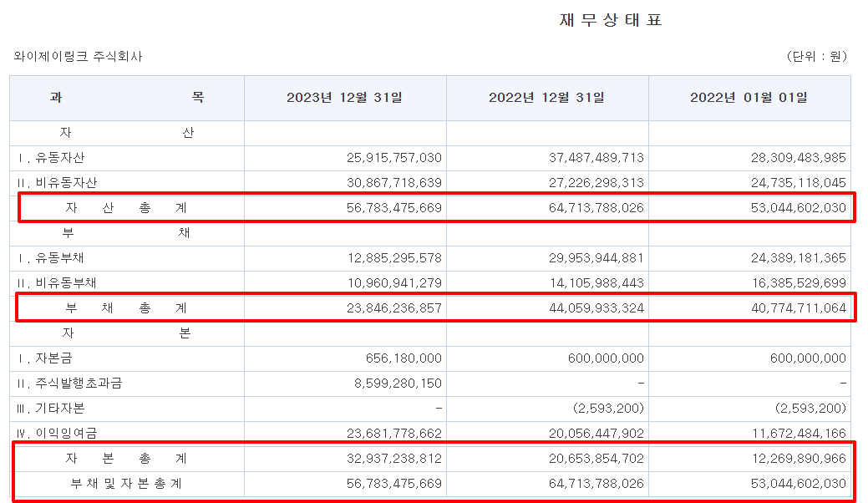Click the value 16,385,529,699

[x=799, y=283]
